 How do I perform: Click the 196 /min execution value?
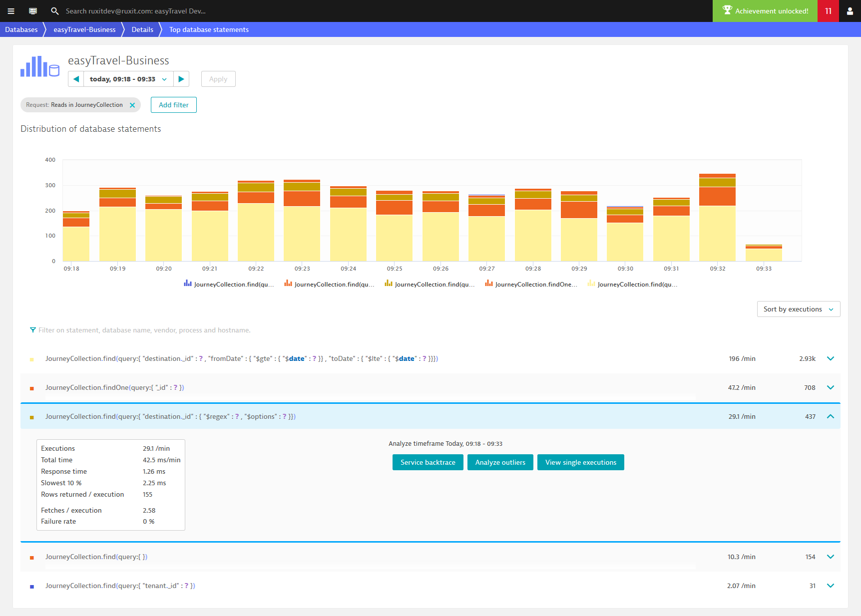click(742, 358)
